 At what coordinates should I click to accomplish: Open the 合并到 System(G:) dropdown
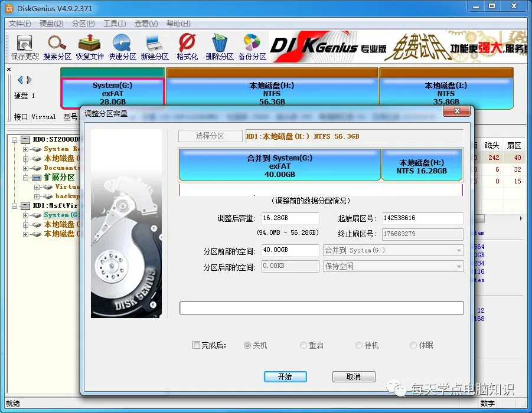(x=393, y=250)
